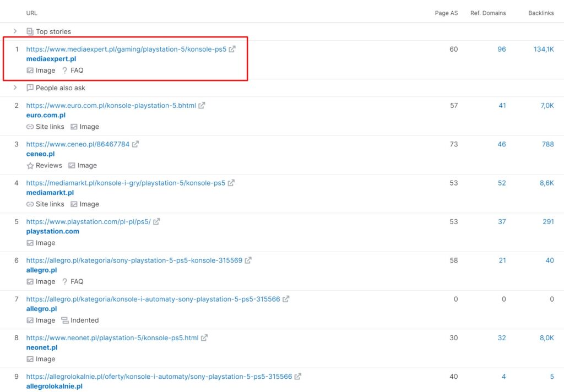
Task: Open the euro.com.pl konsole-playstation-5 URL
Action: click(111, 106)
